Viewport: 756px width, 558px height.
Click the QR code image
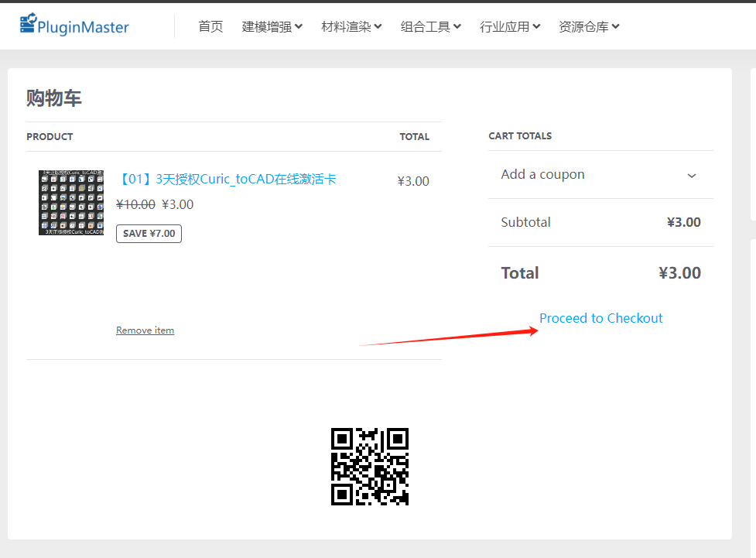coord(370,467)
